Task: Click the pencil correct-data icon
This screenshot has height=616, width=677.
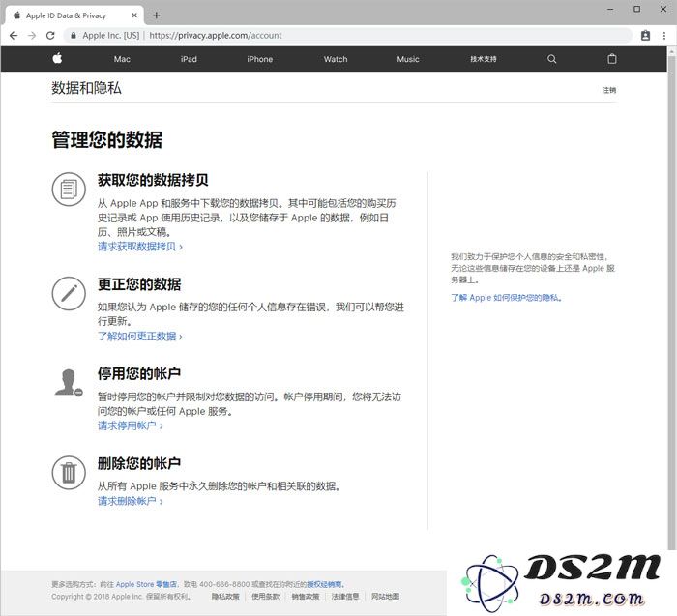Action: (69, 294)
